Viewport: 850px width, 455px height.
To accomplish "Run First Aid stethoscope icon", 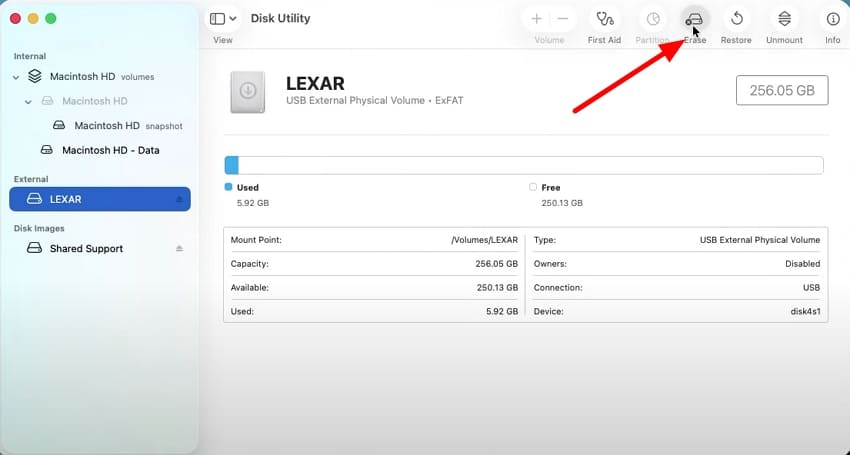I will pos(604,19).
